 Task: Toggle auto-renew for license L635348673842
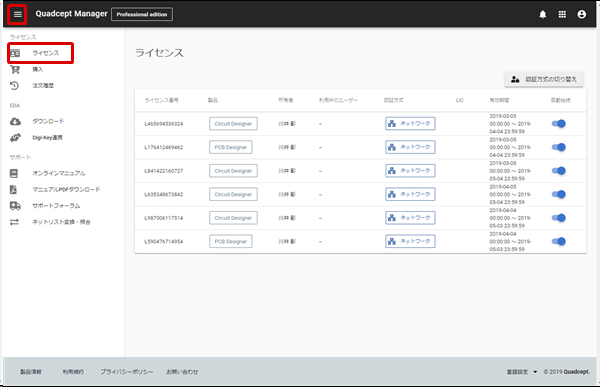pos(559,194)
